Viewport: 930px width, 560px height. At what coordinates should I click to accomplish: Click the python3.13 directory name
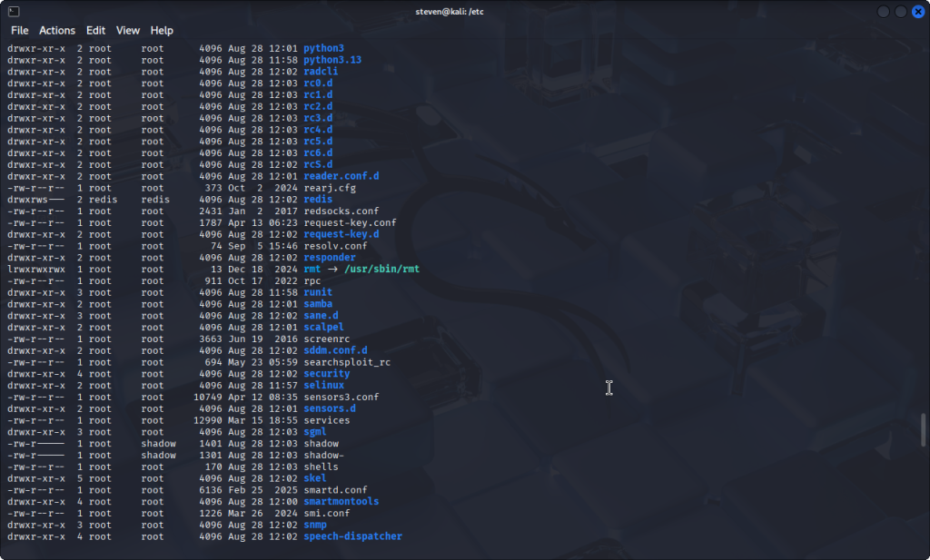coord(332,60)
